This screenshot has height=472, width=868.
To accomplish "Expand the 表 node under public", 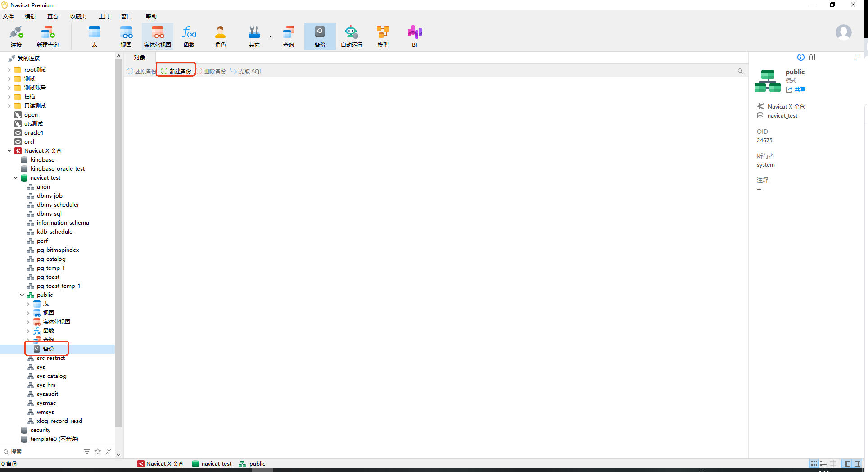I will click(28, 304).
